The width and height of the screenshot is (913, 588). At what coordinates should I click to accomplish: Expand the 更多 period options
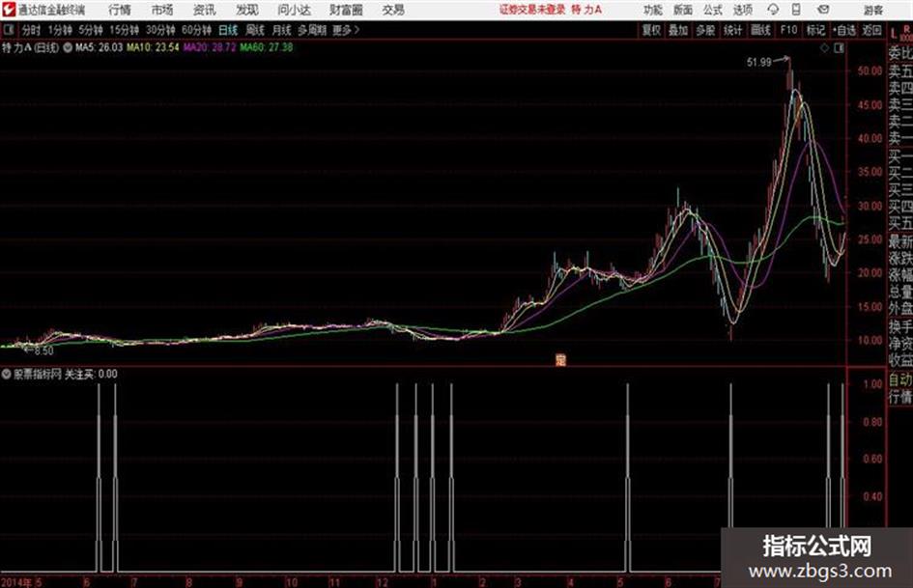(345, 30)
